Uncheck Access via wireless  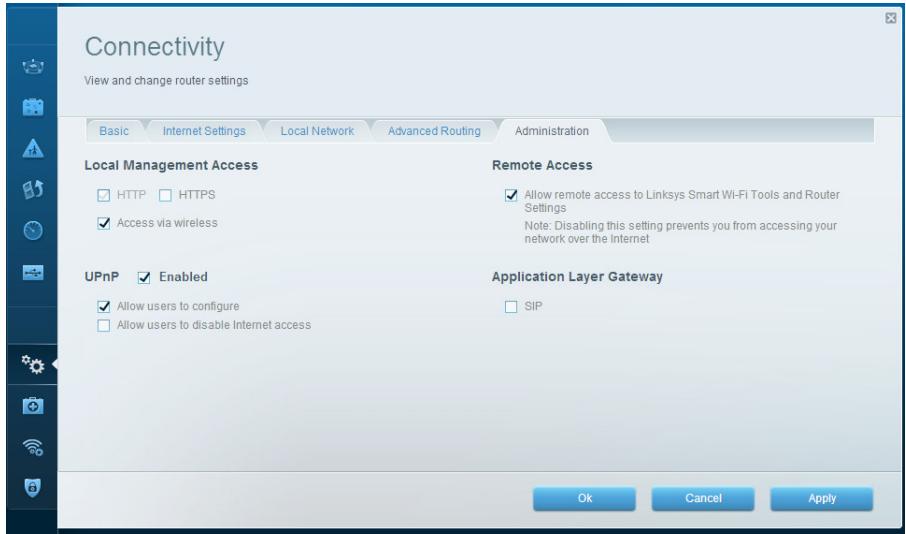(103, 223)
